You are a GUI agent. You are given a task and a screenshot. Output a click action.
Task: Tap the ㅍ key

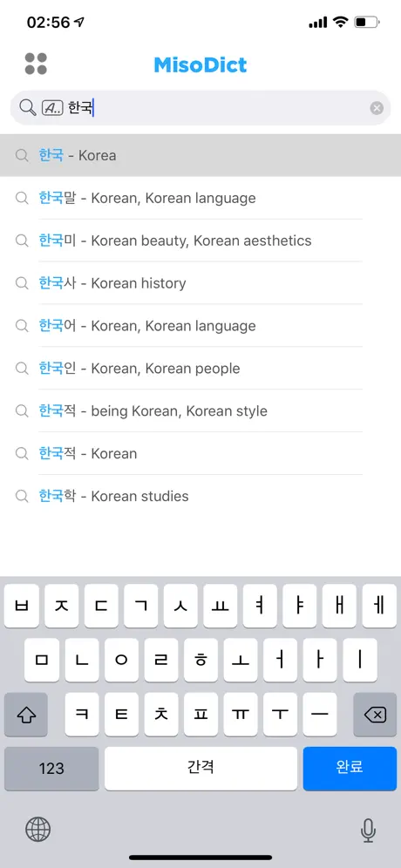click(200, 714)
